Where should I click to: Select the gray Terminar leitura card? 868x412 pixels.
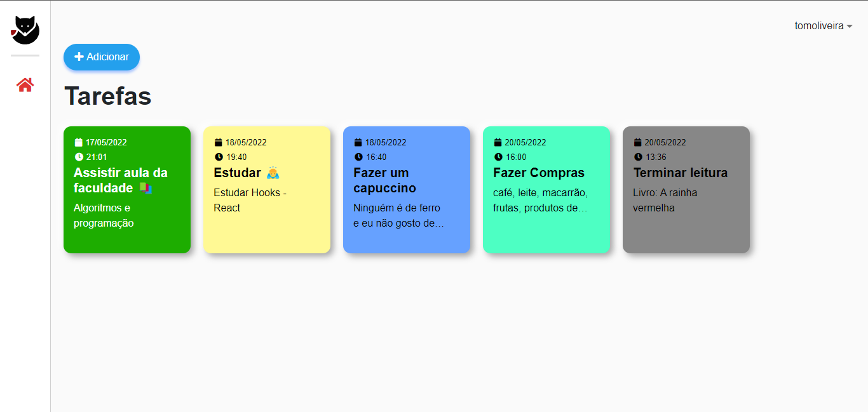coord(686,189)
